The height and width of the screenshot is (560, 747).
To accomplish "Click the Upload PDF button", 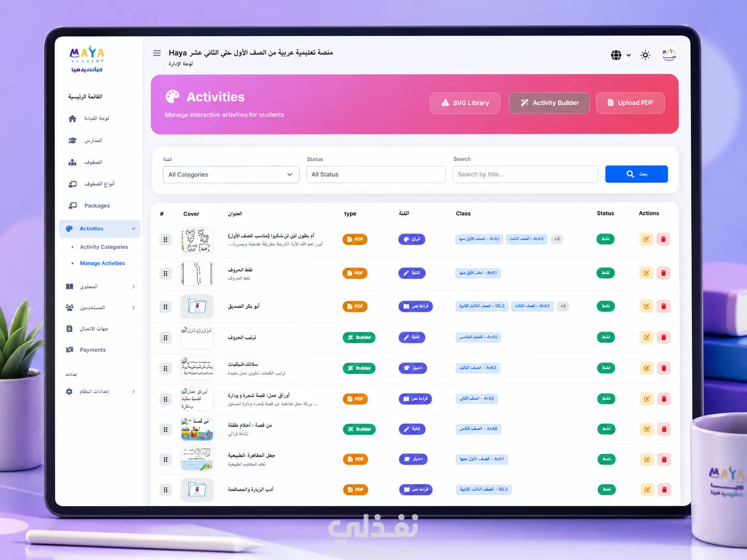I will point(630,103).
